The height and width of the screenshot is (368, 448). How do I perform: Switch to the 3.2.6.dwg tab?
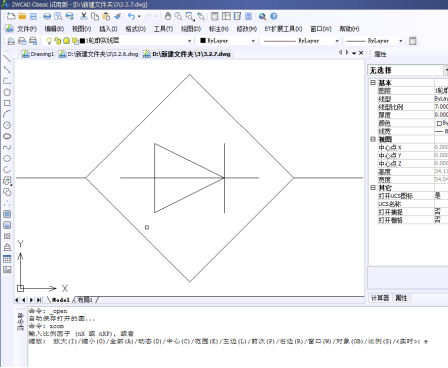tap(99, 54)
